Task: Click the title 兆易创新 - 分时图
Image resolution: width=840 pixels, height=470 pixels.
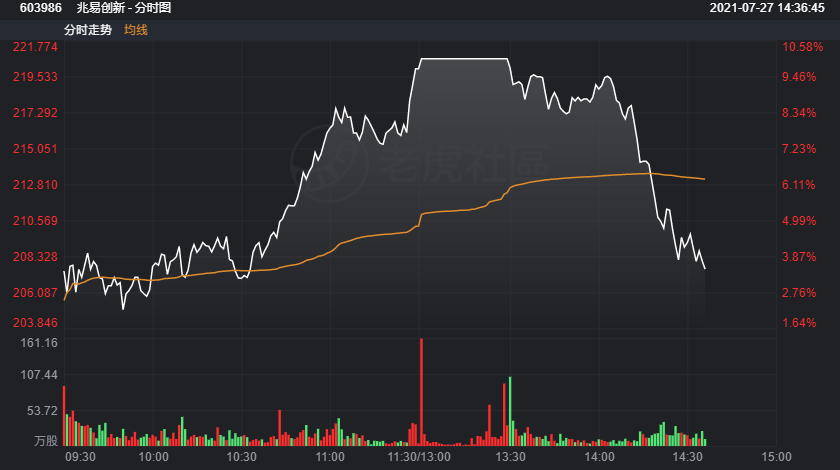Action: point(124,8)
